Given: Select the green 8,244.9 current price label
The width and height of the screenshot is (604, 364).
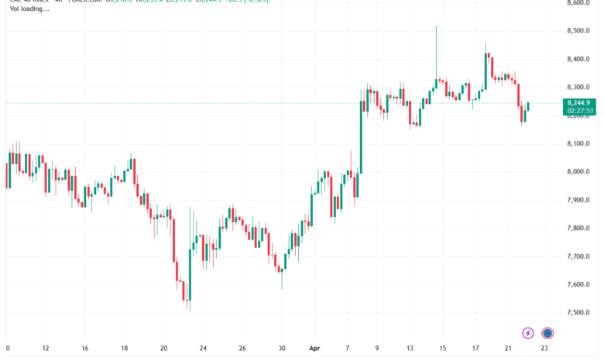Looking at the screenshot, I should 578,103.
